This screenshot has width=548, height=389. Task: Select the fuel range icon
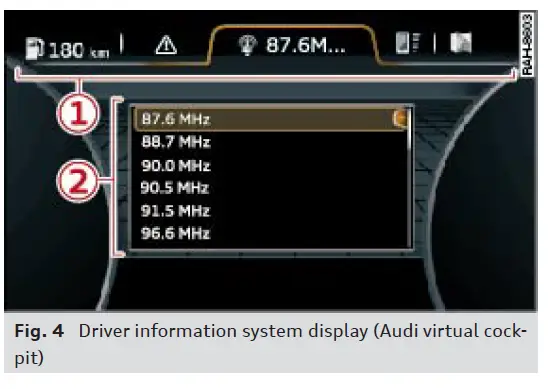(x=35, y=48)
